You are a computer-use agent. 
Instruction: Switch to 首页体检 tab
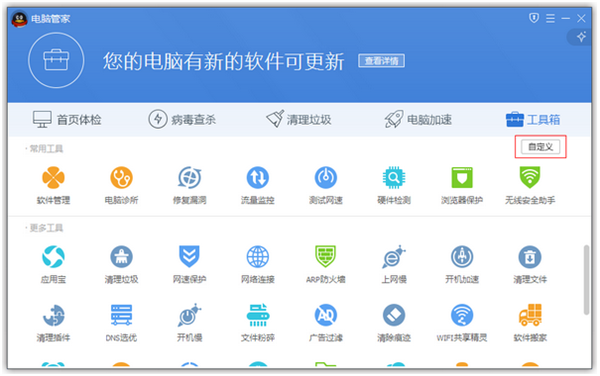coord(67,120)
